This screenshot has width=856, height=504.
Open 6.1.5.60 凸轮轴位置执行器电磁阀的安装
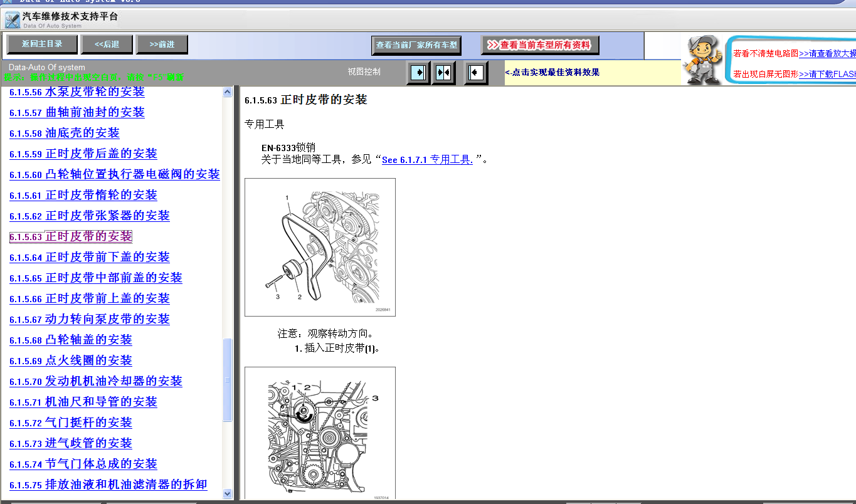115,174
